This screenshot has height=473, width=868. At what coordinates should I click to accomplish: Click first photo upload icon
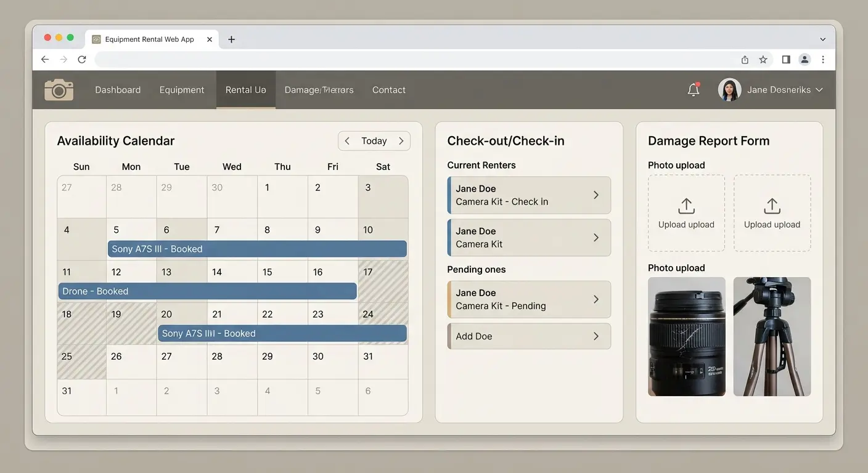coord(686,206)
